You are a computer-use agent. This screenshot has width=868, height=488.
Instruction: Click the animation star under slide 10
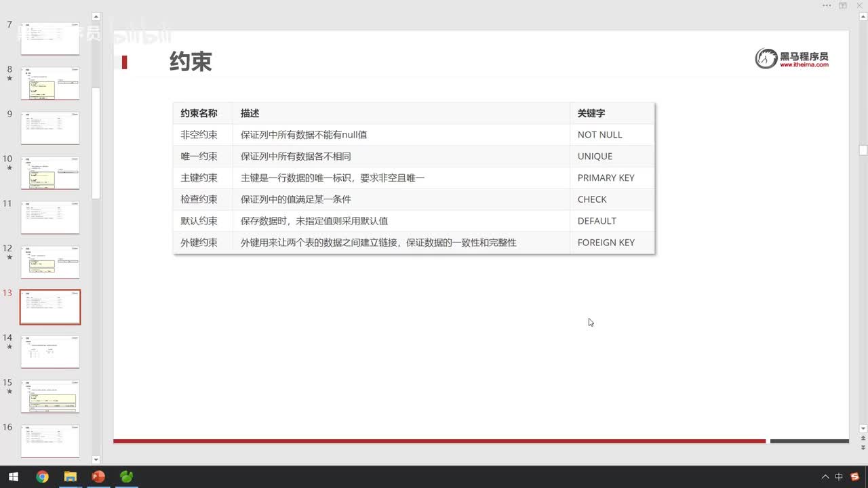(x=9, y=168)
